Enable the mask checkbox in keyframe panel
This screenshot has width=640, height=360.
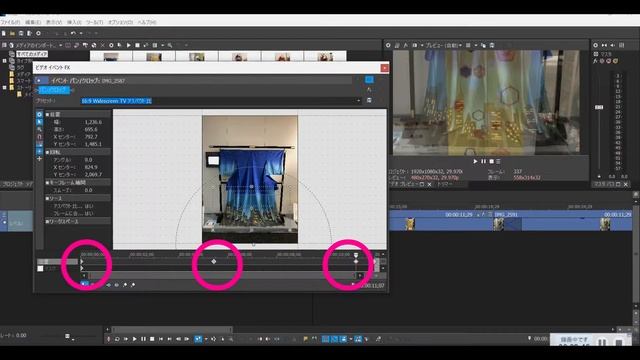coord(40,268)
